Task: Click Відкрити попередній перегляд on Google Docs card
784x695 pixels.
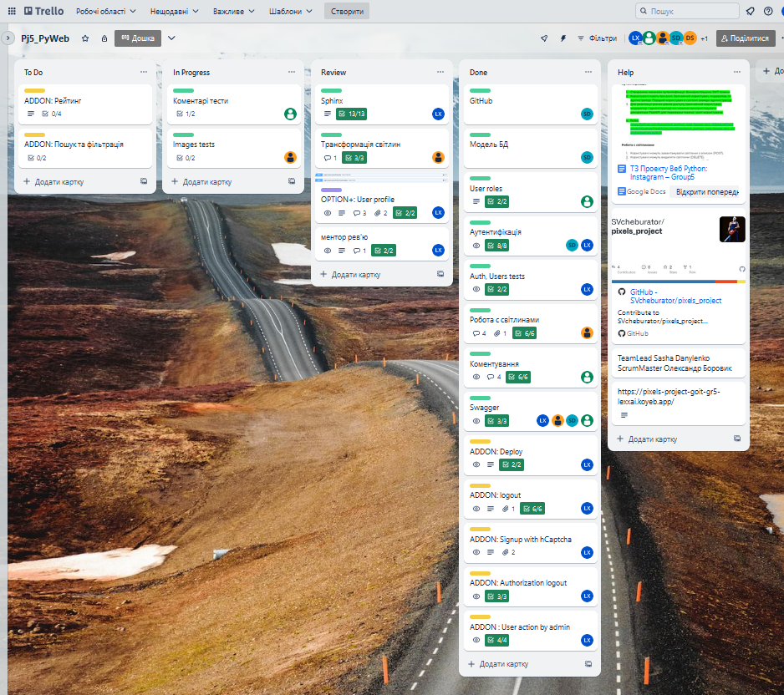Action: coord(706,192)
